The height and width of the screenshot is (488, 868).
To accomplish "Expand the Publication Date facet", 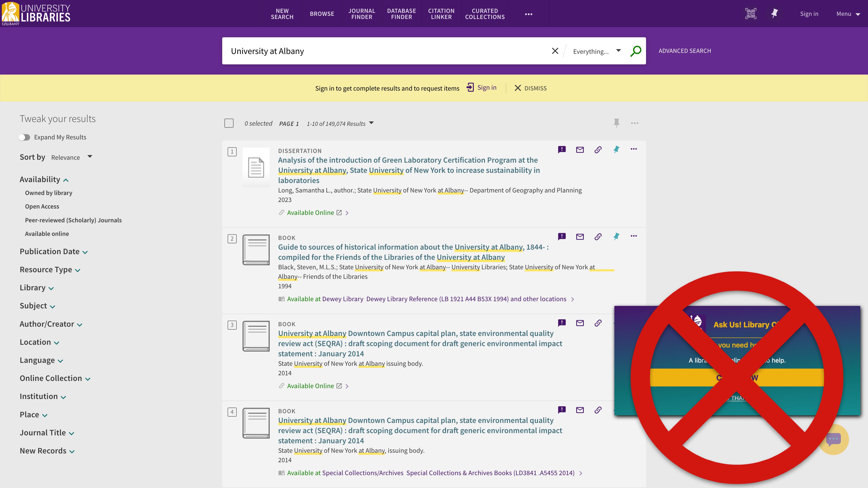I will [x=54, y=252].
